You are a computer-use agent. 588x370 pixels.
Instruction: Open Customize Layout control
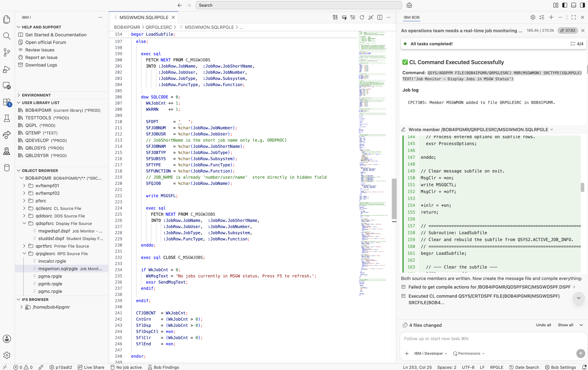tap(556, 5)
